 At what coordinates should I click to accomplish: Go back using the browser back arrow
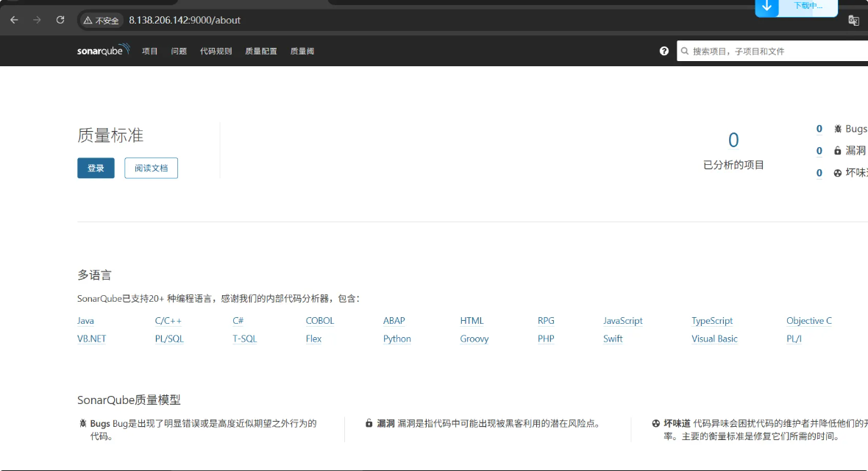pyautogui.click(x=15, y=20)
